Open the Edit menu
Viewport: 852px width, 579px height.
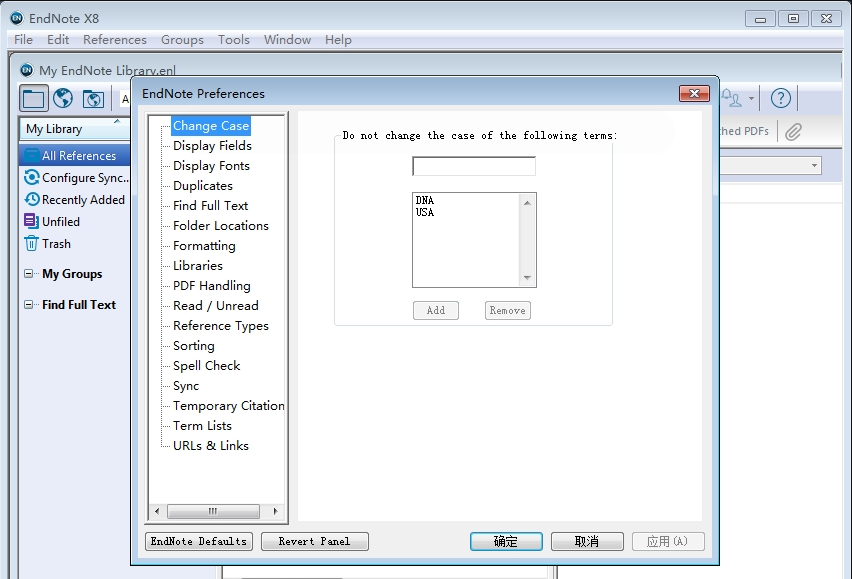[x=58, y=40]
